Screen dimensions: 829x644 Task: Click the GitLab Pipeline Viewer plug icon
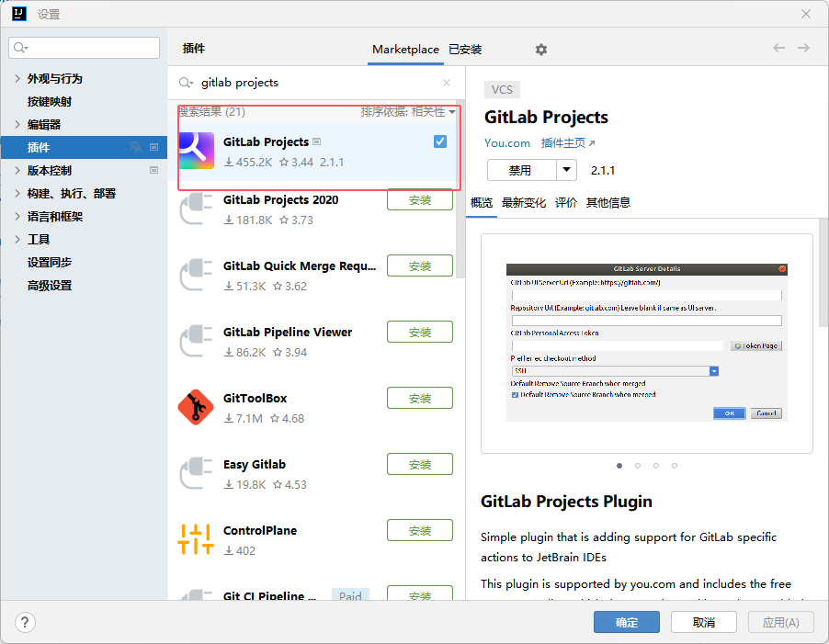[196, 341]
